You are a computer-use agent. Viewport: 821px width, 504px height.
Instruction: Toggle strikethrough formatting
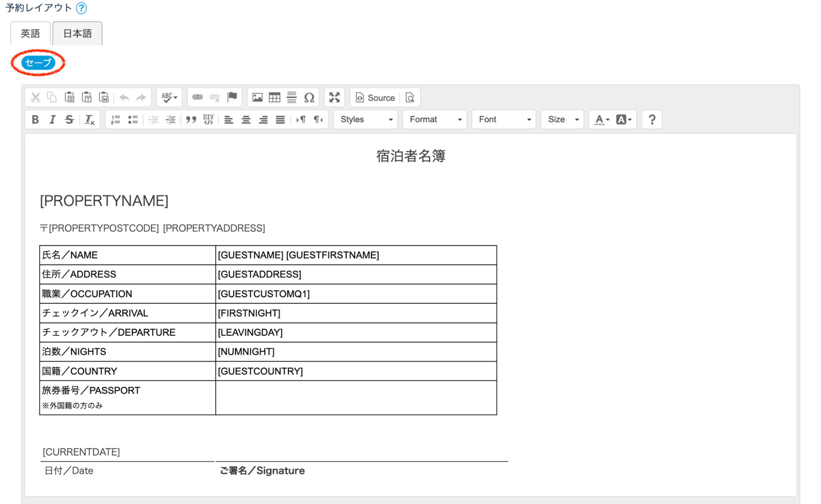[x=69, y=119]
